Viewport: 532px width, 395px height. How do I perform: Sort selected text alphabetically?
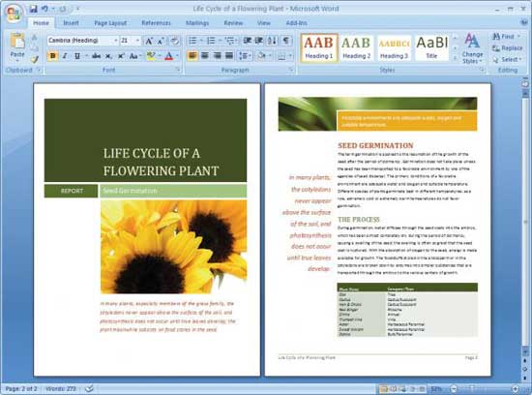(272, 41)
